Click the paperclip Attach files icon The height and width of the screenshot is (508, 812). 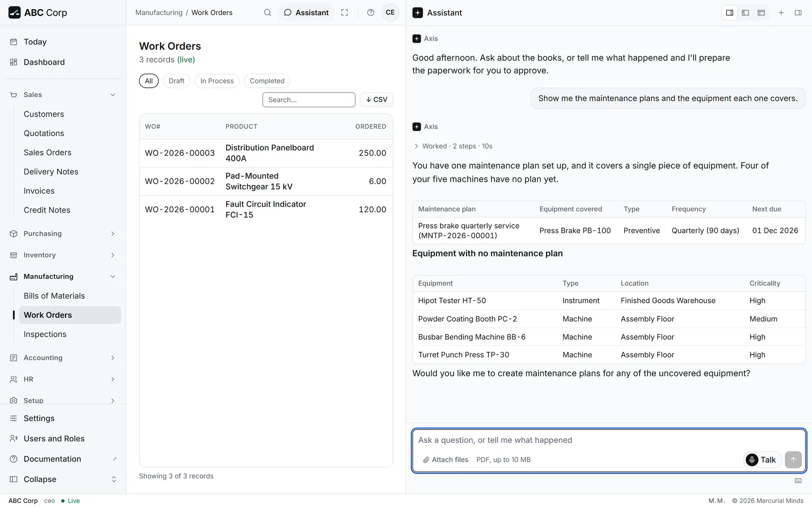click(426, 460)
